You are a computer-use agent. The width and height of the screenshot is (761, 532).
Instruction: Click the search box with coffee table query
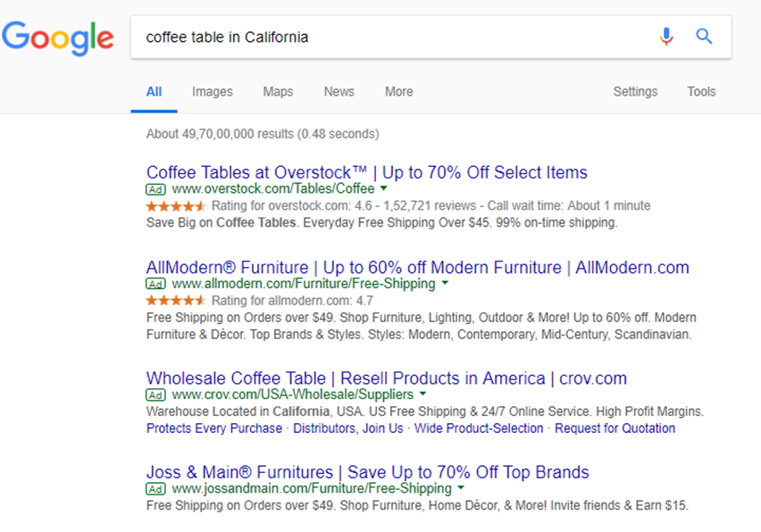(431, 37)
